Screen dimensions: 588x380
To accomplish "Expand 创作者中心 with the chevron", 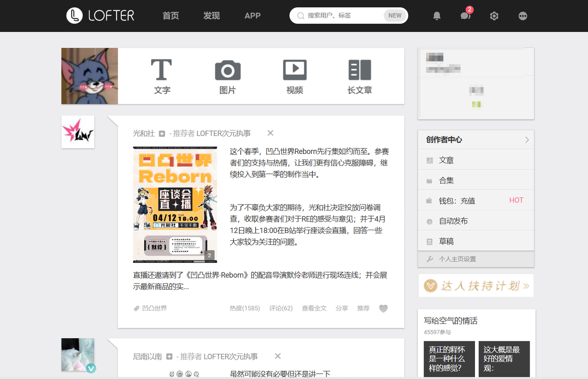I will click(x=527, y=140).
